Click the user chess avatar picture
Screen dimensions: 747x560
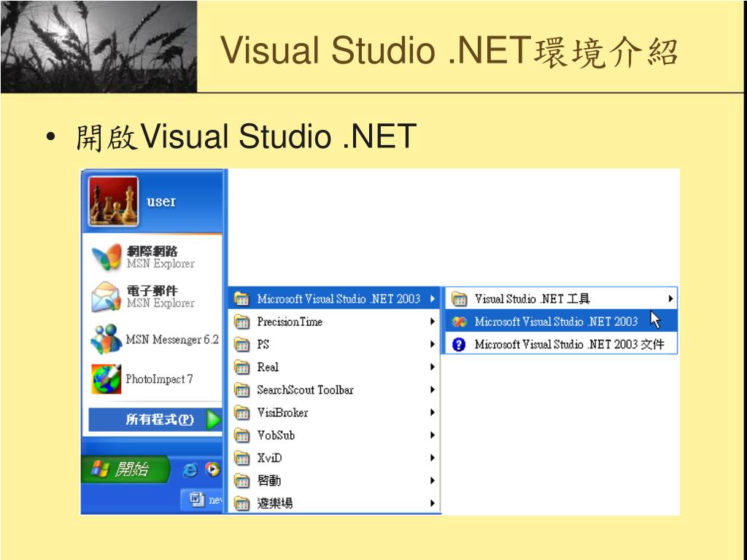click(x=113, y=201)
